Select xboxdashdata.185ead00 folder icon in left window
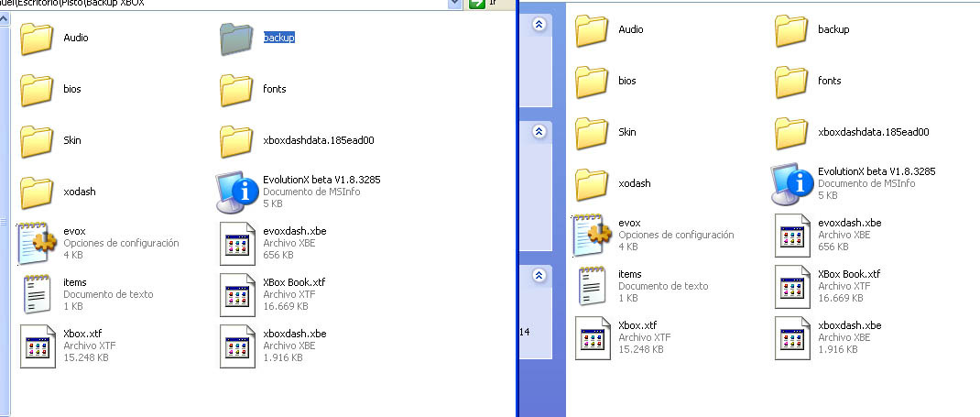Screen dimensions: 980x417 [x=236, y=140]
